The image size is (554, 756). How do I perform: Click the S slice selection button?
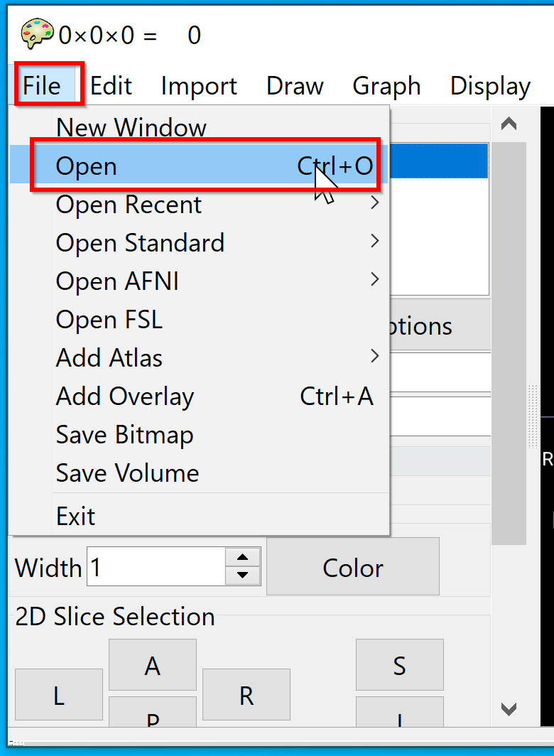click(x=399, y=665)
